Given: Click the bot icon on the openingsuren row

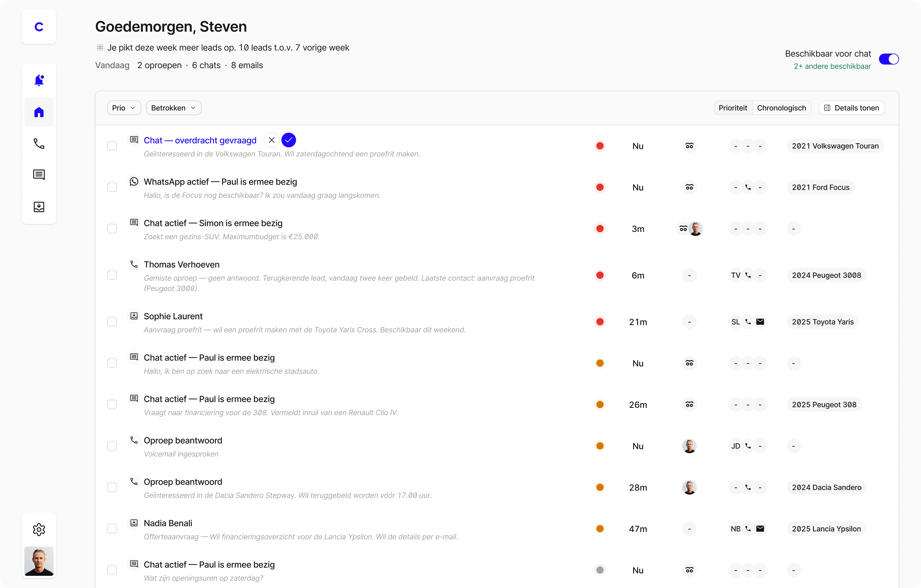Looking at the screenshot, I should click(689, 570).
